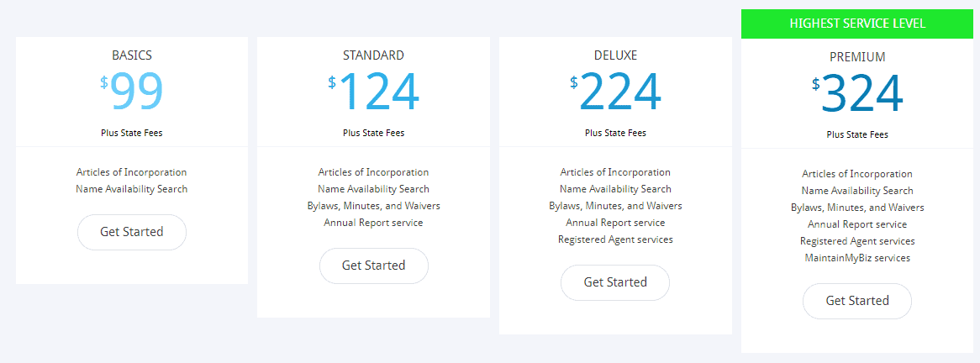Click Articles of Incorporation in Deluxe plan
The width and height of the screenshot is (980, 363).
(x=615, y=171)
